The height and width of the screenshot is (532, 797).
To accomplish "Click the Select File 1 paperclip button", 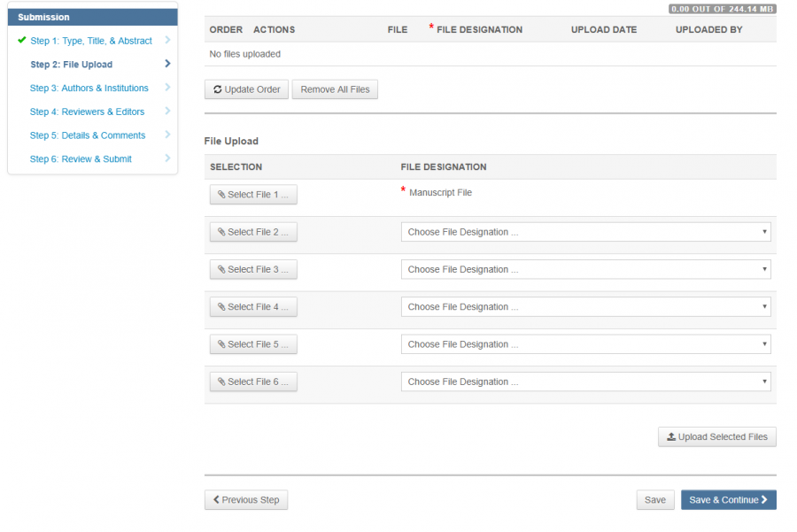I will pyautogui.click(x=253, y=195).
